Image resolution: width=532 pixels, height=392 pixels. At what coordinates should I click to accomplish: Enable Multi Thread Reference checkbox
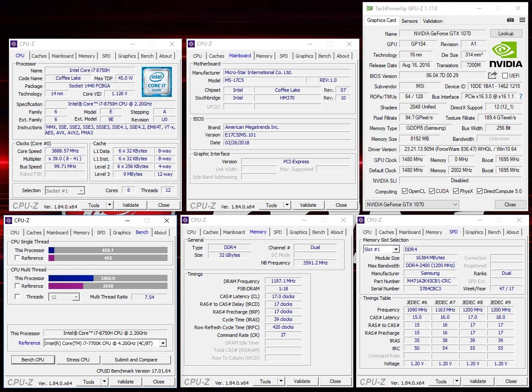(x=17, y=286)
